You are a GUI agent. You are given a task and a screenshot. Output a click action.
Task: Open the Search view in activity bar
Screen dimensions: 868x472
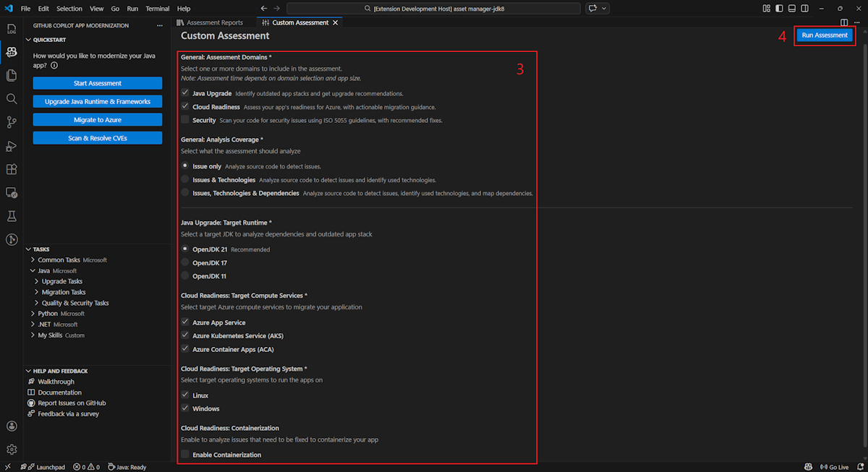11,99
